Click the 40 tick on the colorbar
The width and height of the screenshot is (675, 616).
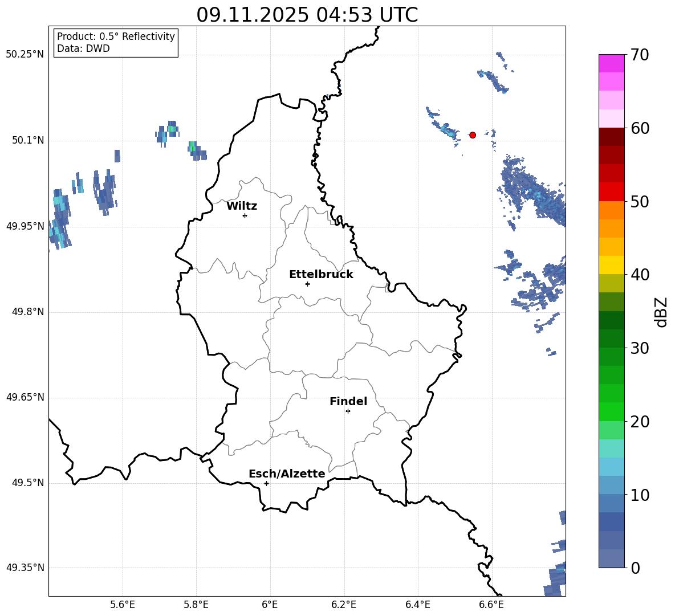tap(640, 275)
